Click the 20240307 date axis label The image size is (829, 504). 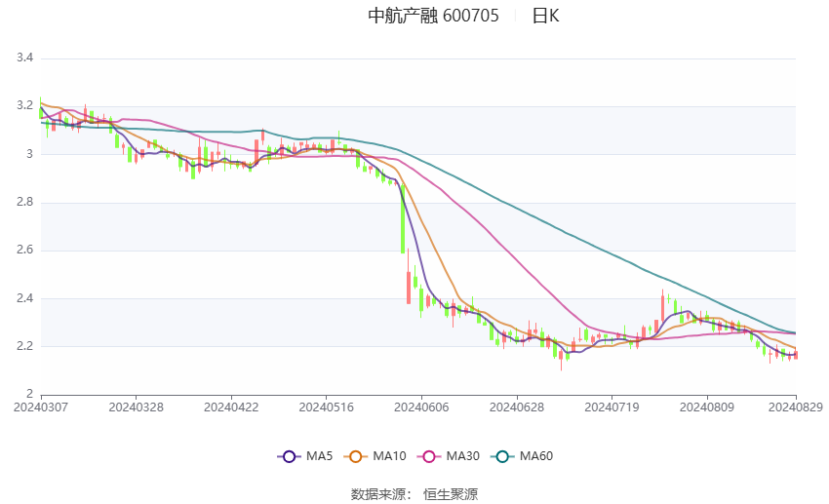41,407
